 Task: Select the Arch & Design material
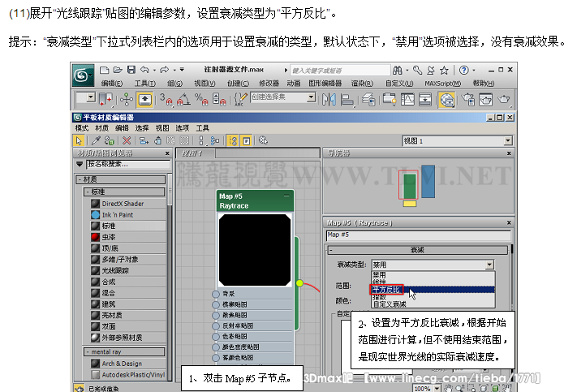[x=128, y=364]
